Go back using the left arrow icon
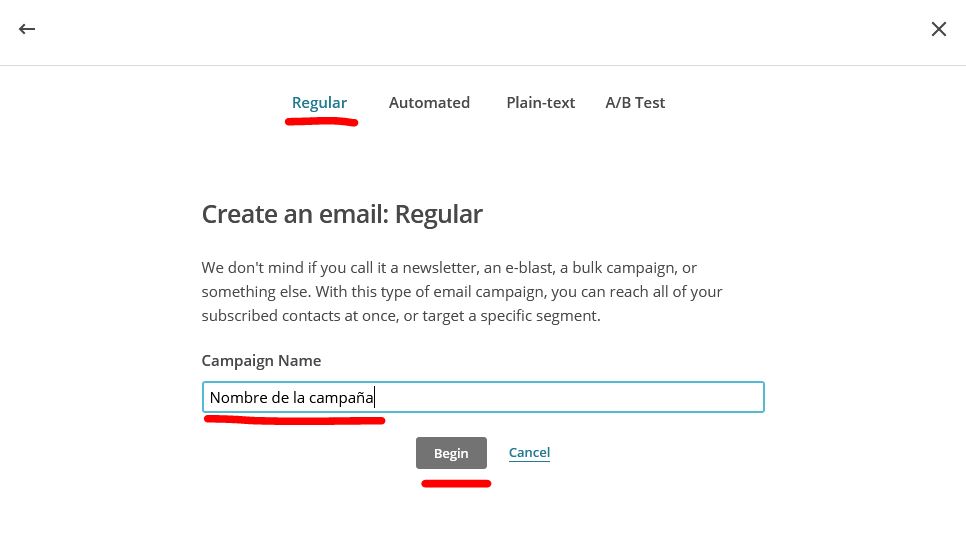966x541 pixels. [x=27, y=29]
